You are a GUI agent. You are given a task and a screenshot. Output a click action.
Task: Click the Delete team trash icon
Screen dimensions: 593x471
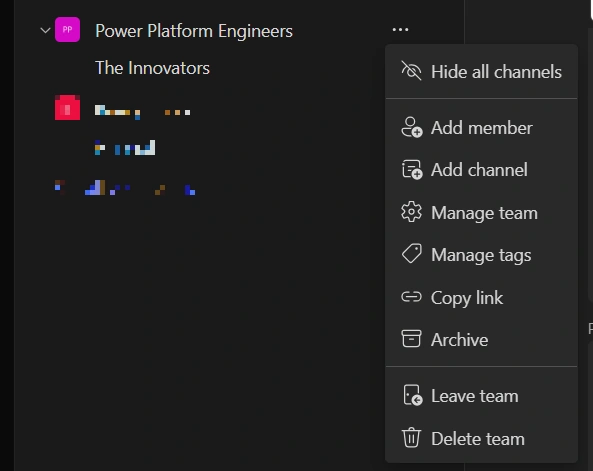[x=411, y=438]
